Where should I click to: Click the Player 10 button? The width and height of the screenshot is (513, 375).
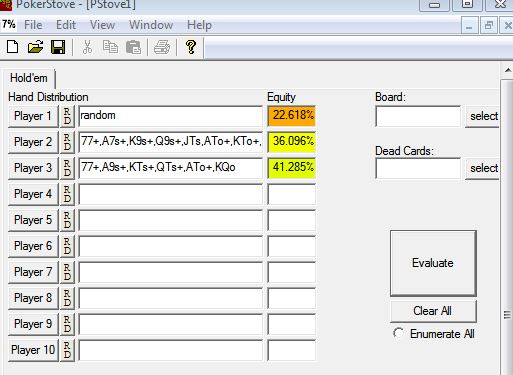pos(33,350)
